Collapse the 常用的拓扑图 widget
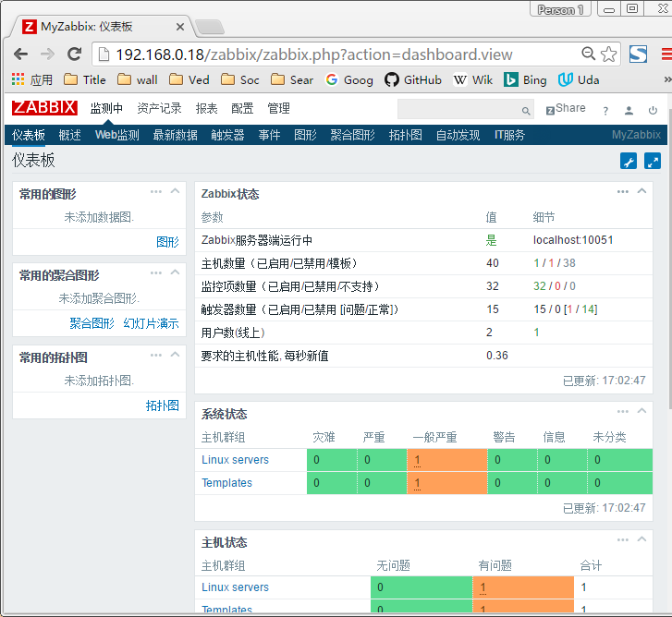This screenshot has width=672, height=617. [x=175, y=355]
